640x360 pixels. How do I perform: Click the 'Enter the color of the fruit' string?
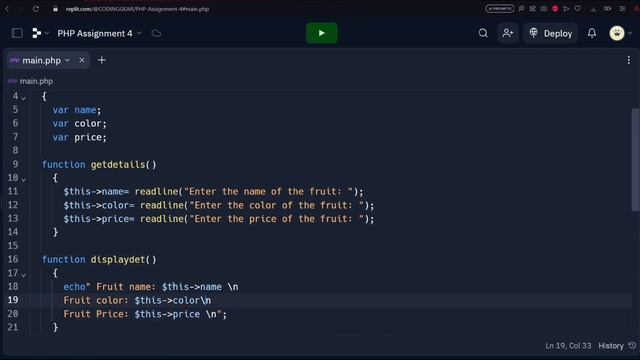[276, 205]
